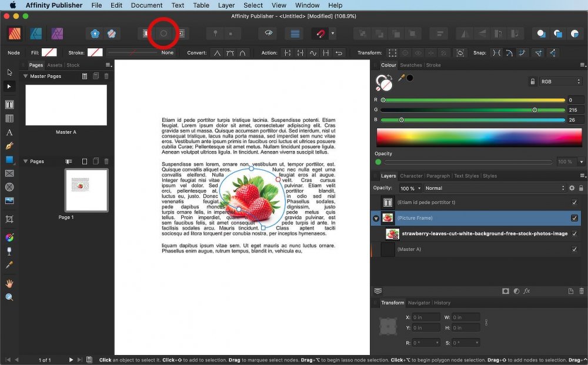The width and height of the screenshot is (588, 365).
Task: Open layer effects via the fx icon
Action: [x=527, y=290]
